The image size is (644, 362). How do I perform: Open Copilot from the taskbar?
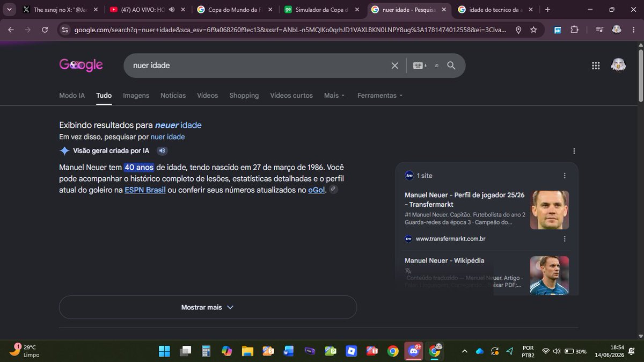[226, 351]
